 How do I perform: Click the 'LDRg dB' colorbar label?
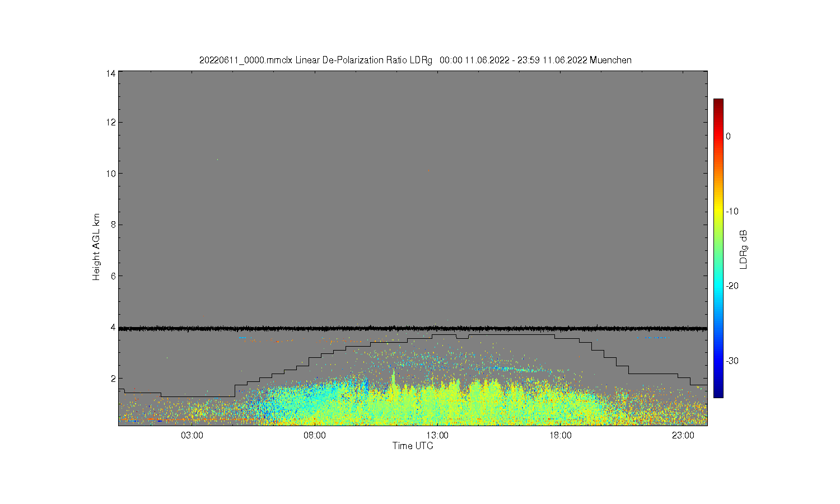(744, 249)
